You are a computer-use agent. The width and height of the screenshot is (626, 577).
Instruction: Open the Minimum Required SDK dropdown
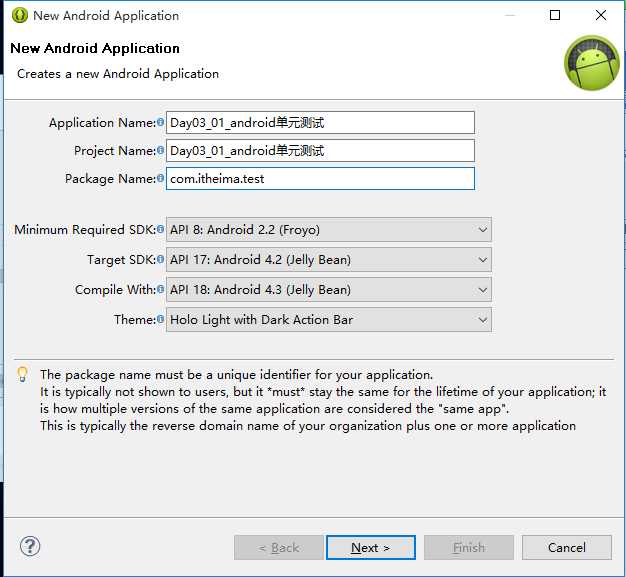[x=329, y=230]
